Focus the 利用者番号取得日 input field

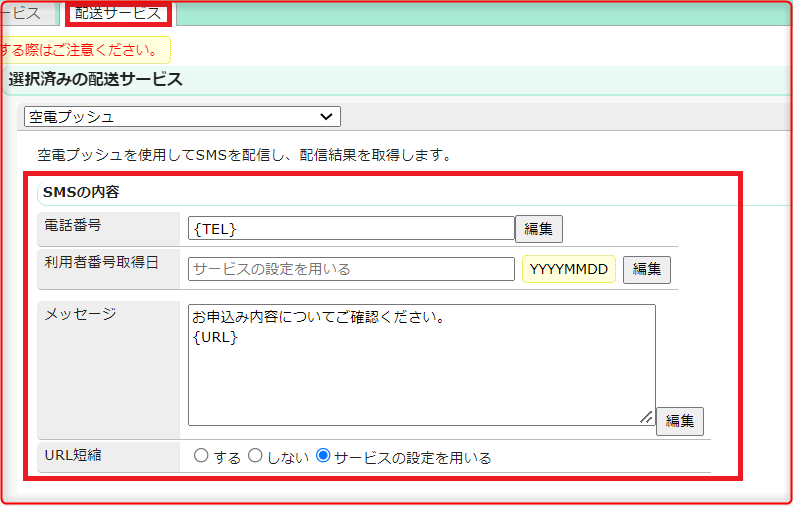[351, 269]
